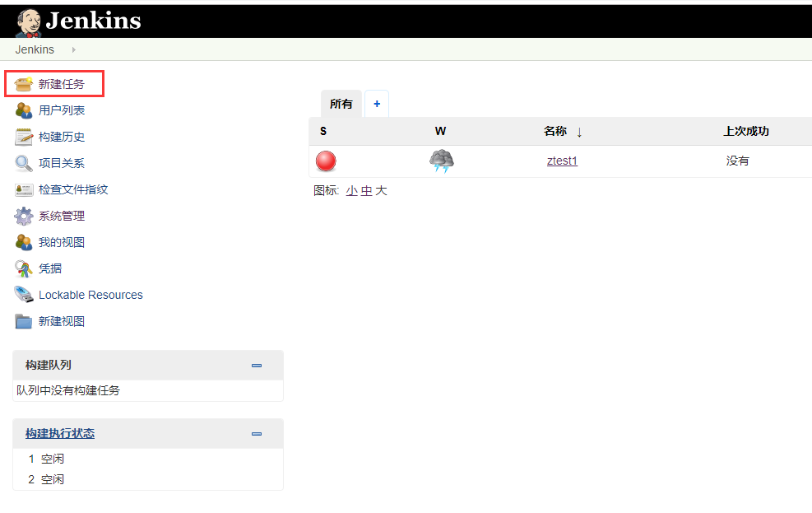
Task: Open the ztest1 job link
Action: tap(562, 161)
